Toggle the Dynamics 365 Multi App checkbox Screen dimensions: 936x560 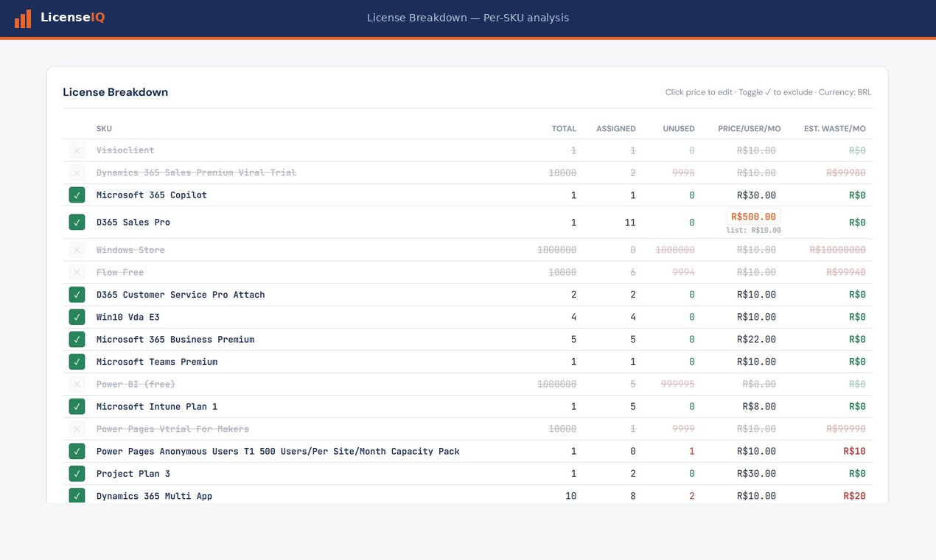click(x=77, y=496)
